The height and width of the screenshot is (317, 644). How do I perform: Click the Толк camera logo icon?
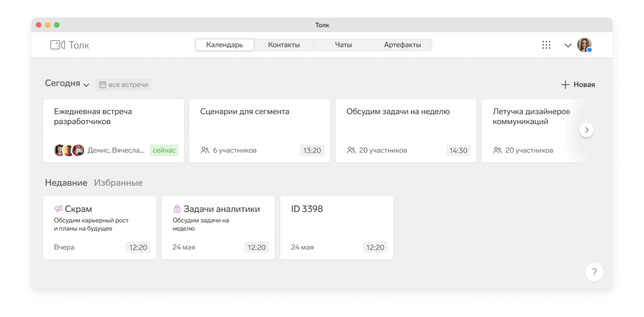[x=57, y=45]
